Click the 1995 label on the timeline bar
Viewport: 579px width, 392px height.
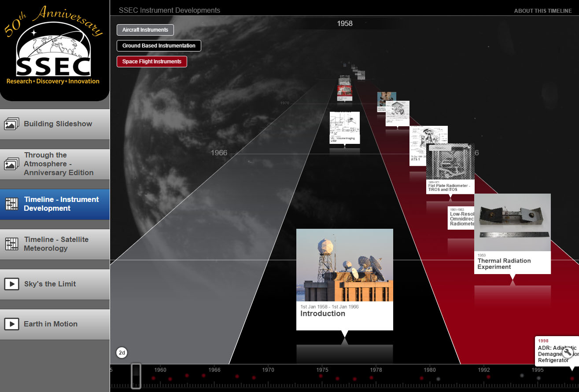[538, 370]
